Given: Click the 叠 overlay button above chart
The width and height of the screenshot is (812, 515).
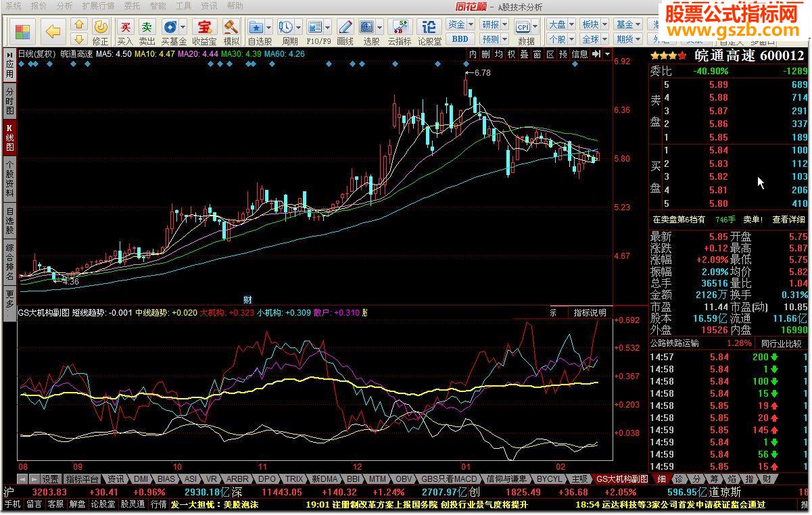Looking at the screenshot, I should [524, 54].
